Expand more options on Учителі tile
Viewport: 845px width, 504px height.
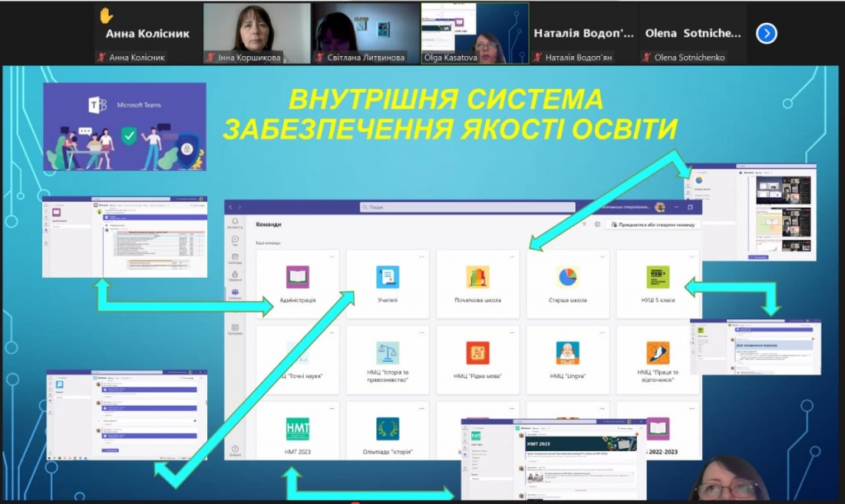421,257
